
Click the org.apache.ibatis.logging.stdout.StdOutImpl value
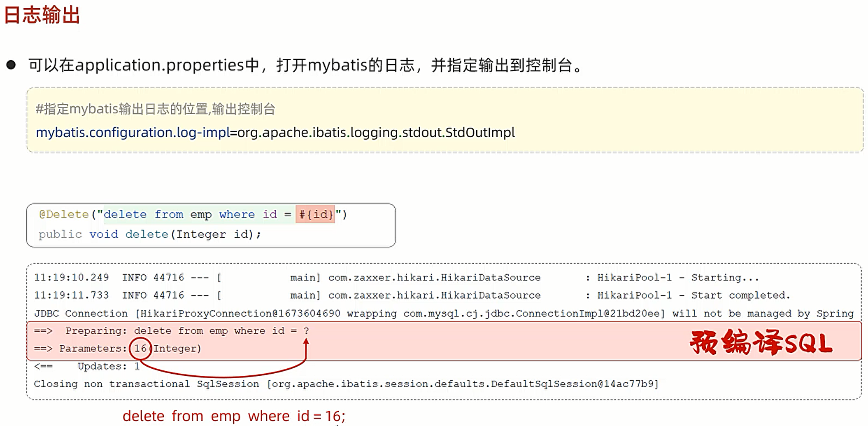376,133
